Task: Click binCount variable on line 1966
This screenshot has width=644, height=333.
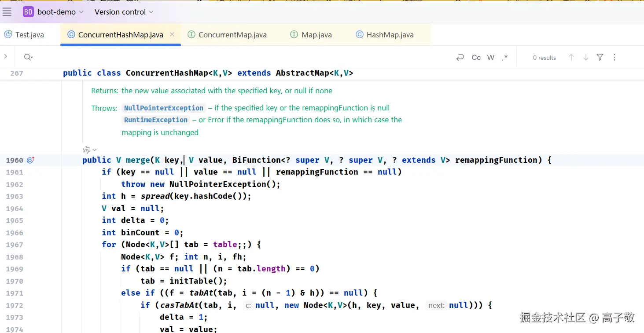Action: tap(140, 233)
